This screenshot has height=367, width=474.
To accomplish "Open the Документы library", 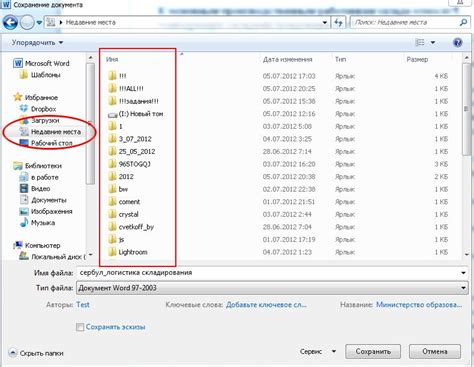I will 43,200.
